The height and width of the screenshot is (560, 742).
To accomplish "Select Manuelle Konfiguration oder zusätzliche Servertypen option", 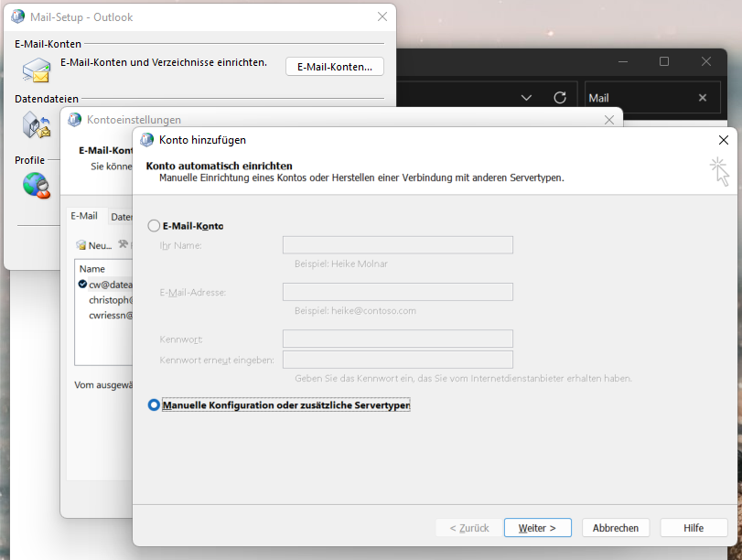I will 154,405.
